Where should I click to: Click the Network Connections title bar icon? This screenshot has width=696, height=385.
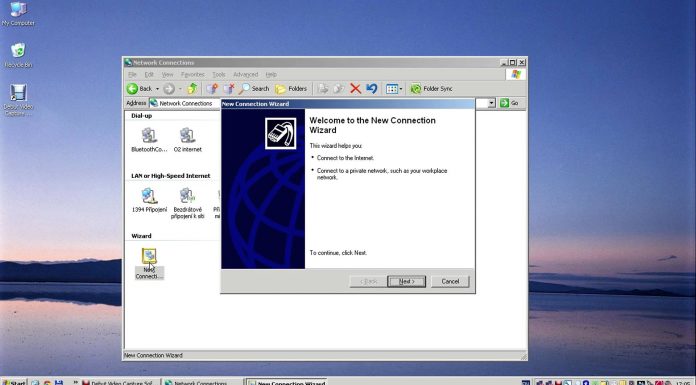pyautogui.click(x=128, y=63)
